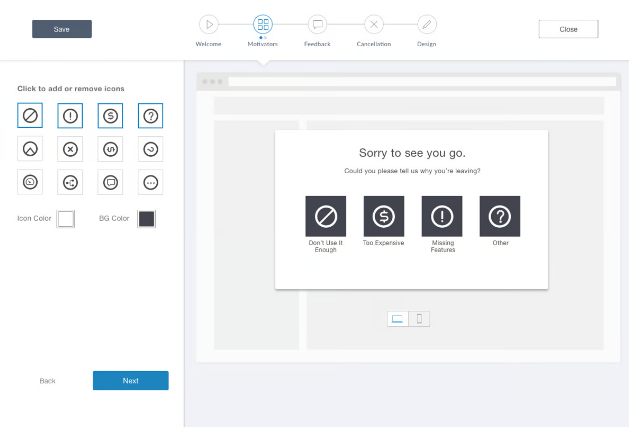Add the speech bubble icon in grid
629x427 pixels.
point(110,182)
